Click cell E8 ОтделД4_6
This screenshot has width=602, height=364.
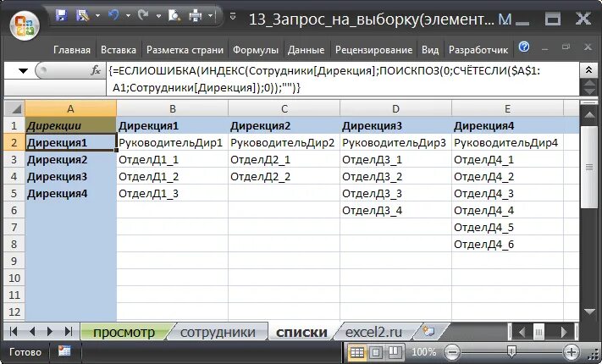click(x=507, y=244)
